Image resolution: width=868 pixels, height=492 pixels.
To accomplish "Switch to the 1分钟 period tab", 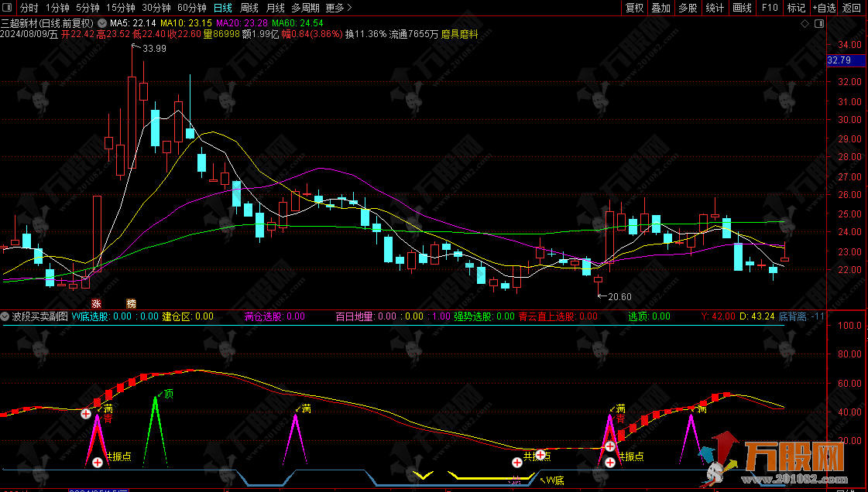I will (57, 8).
